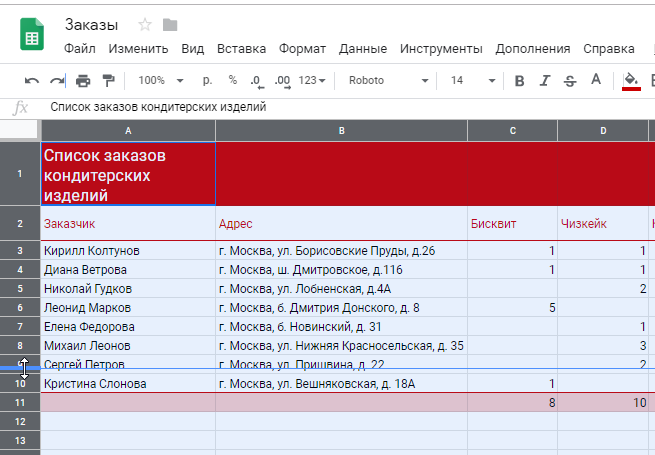Viewport: 655px width, 455px height.
Task: Select row 12 header
Action: coord(20,422)
